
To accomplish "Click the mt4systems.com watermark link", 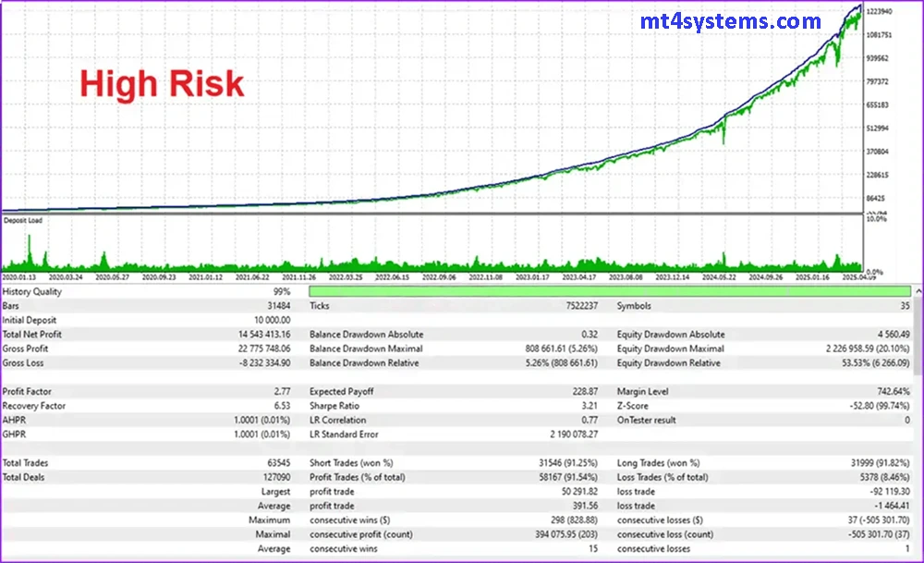I will tap(730, 21).
